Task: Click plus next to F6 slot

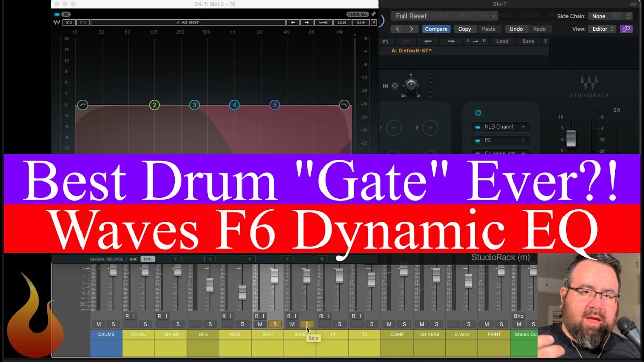Action: (523, 140)
